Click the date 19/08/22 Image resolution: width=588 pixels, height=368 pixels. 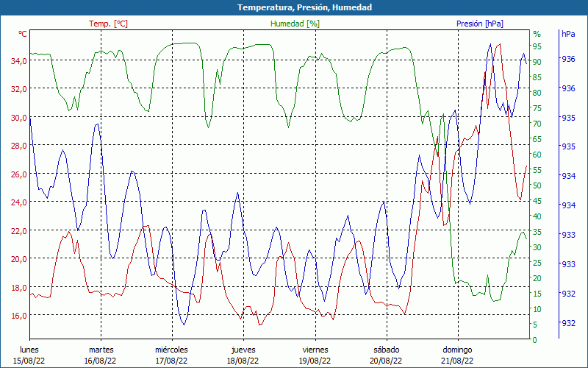point(315,361)
